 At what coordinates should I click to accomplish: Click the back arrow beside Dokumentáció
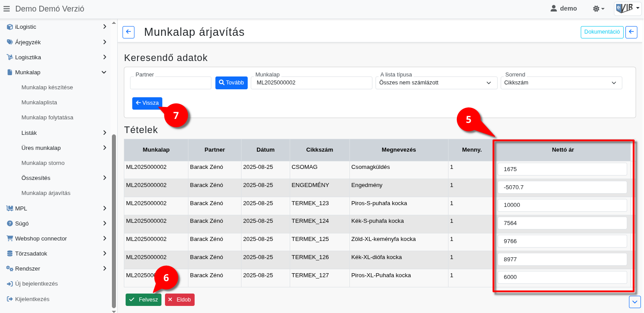click(x=631, y=32)
